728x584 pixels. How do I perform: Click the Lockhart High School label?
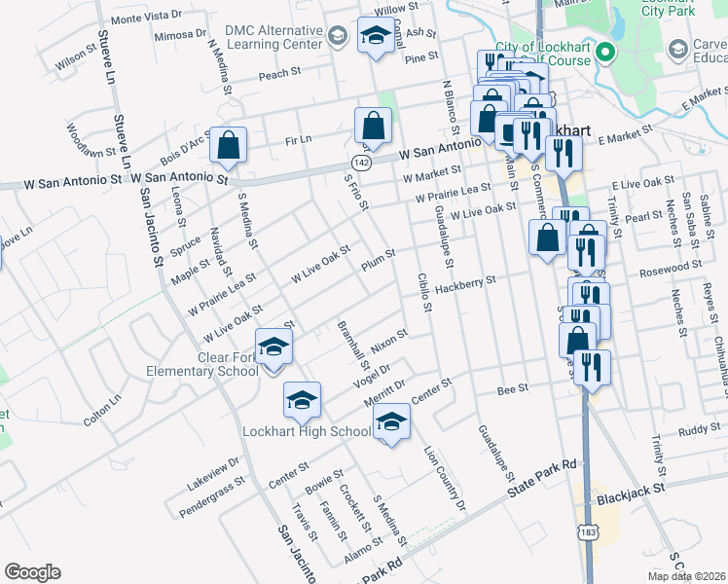[307, 432]
